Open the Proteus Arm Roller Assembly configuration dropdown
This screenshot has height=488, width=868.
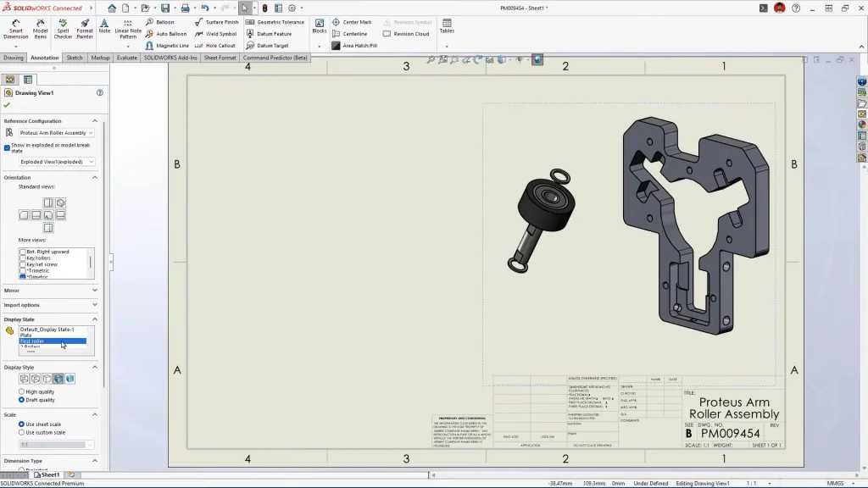pos(56,133)
